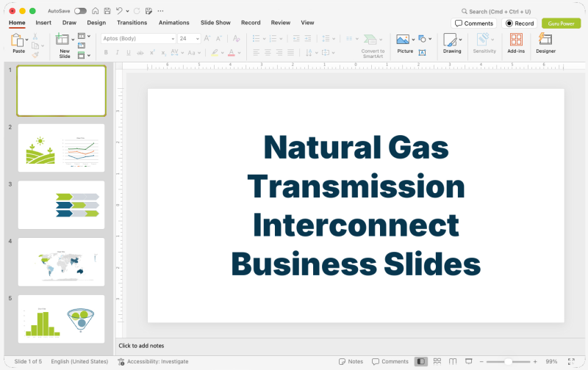This screenshot has width=588, height=370.
Task: Click the Reset slide icon
Action: click(x=82, y=46)
